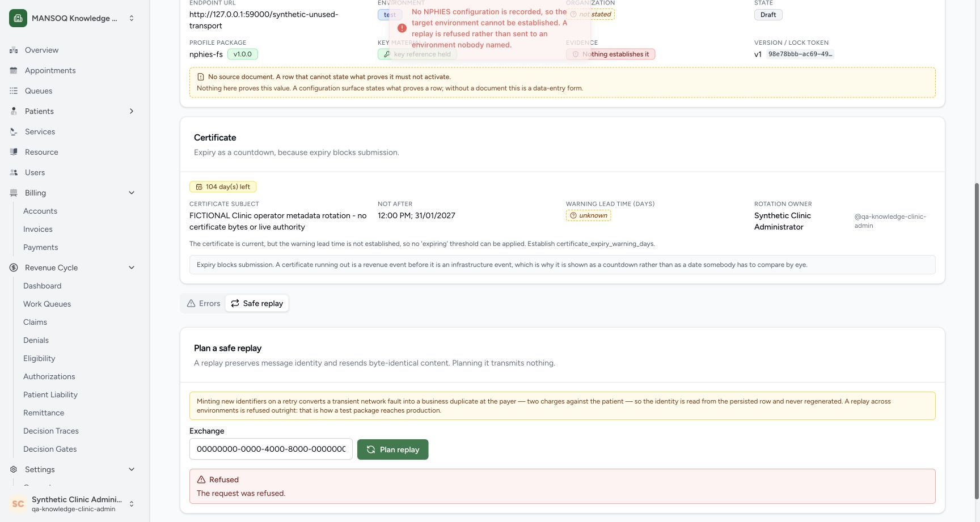Click the Services icon in sidebar

tap(14, 131)
